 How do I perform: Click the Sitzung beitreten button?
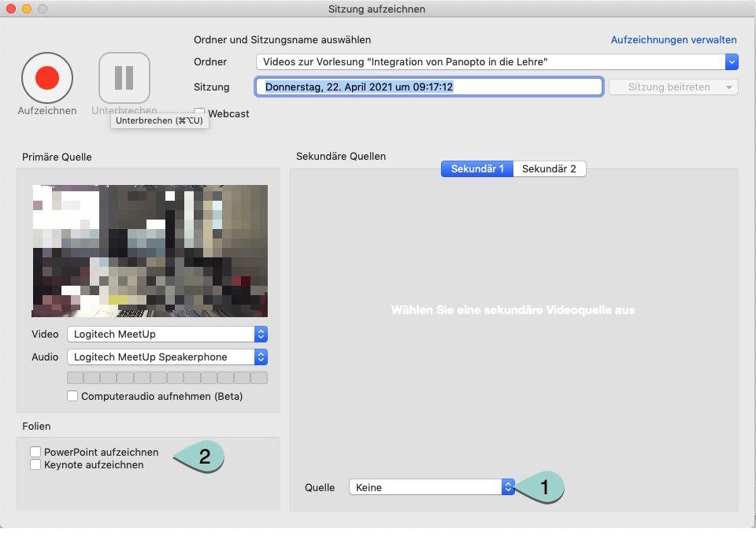point(673,87)
